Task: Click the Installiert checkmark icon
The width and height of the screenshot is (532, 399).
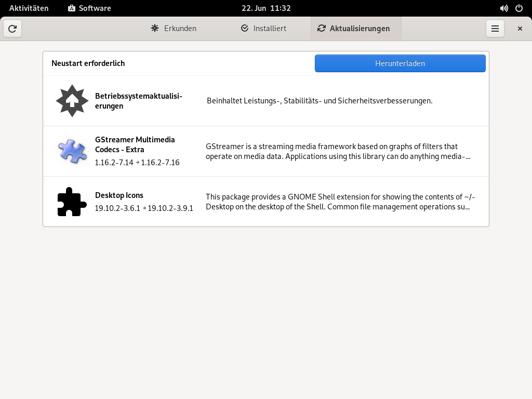Action: [x=245, y=28]
